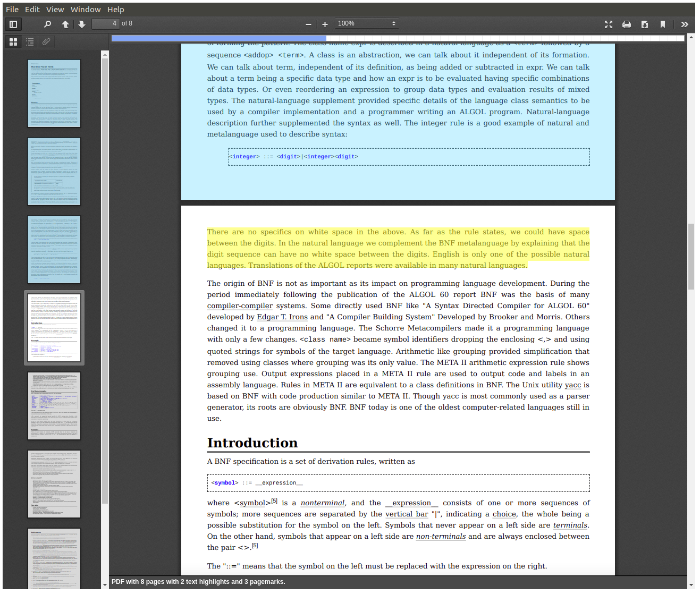Follow the compiler-compiler link
Screen dimensions: 700x594
(x=240, y=306)
